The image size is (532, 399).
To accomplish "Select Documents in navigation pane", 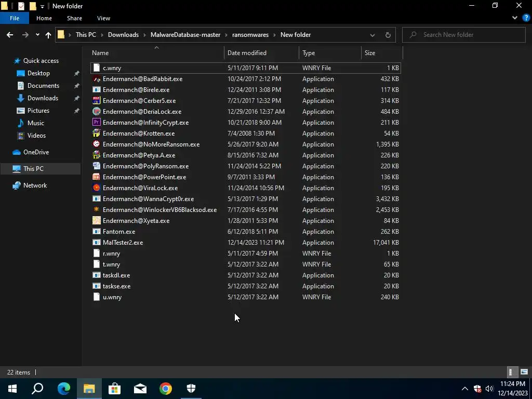I will click(43, 86).
